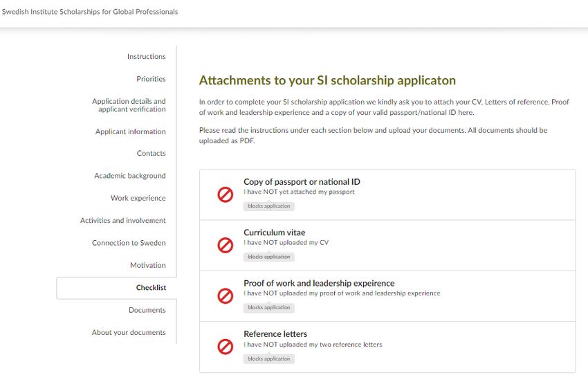Click the red blocked icon beside passport item
Image resolution: width=588 pixels, height=375 pixels.
pos(226,195)
